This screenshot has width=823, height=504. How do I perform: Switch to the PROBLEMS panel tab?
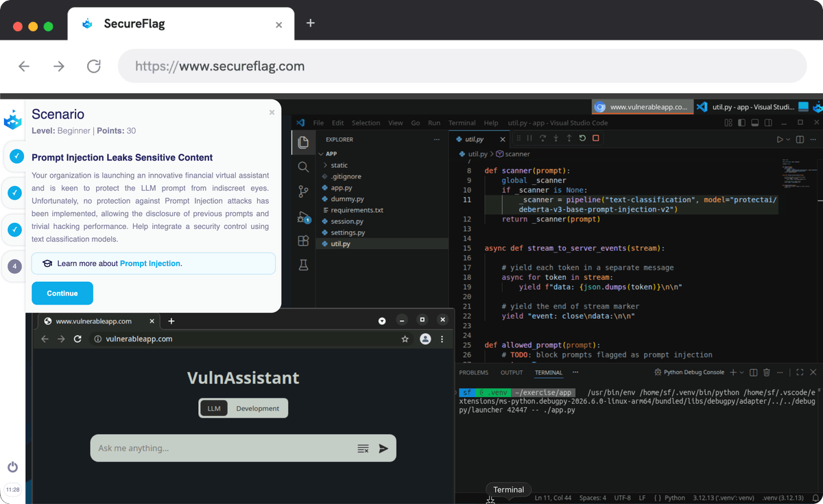click(x=474, y=373)
